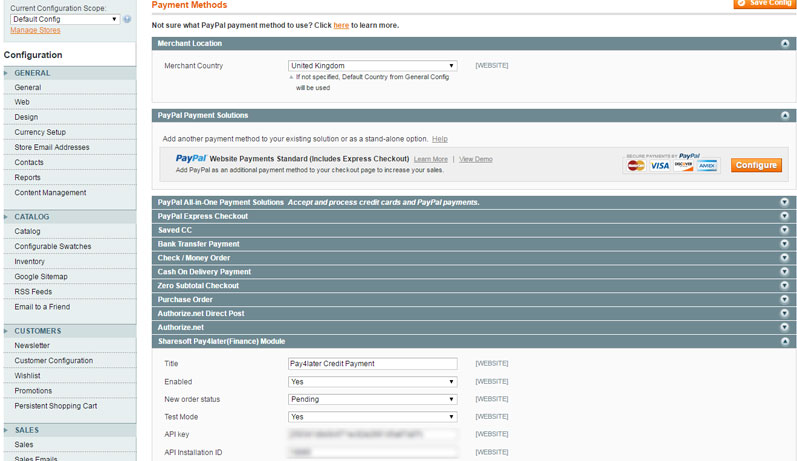Screen dimensions: 797x461
Task: Expand the Bank Transfer Payment section
Action: coord(785,244)
